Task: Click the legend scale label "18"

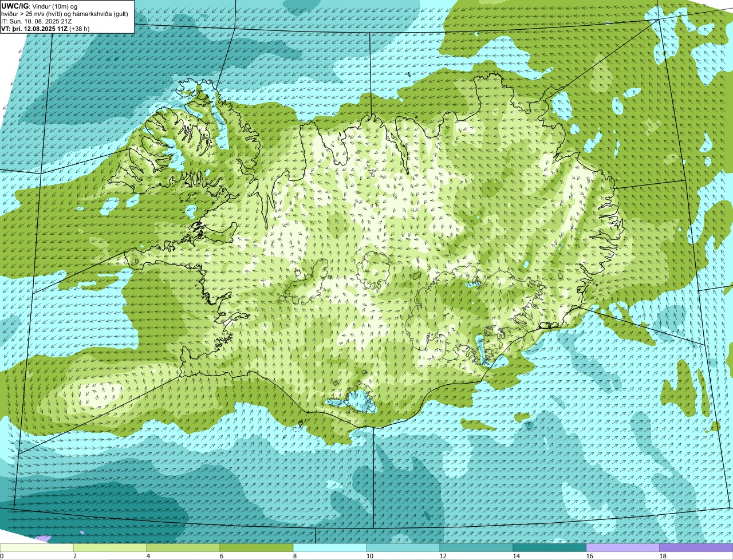Action: pos(663,556)
